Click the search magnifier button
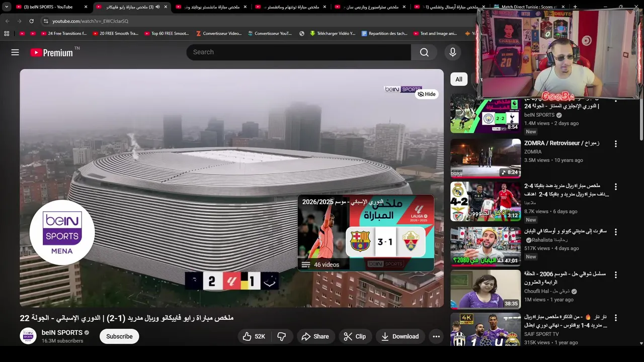 pyautogui.click(x=424, y=52)
